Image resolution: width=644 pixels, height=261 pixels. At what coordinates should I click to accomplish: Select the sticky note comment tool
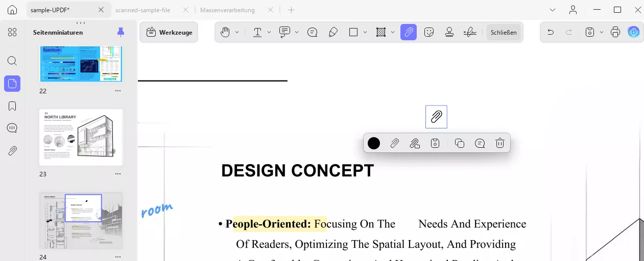click(x=313, y=32)
